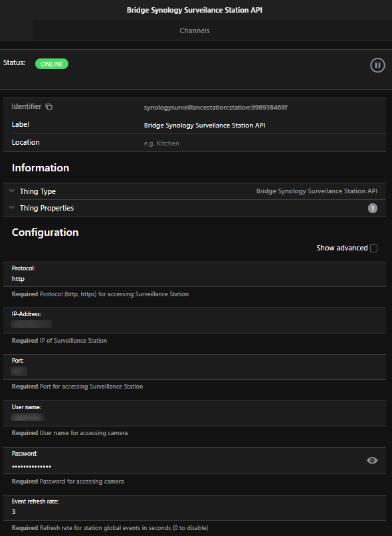The width and height of the screenshot is (392, 536).
Task: Click the description 'Required User name for accessing camera'
Action: click(x=70, y=433)
